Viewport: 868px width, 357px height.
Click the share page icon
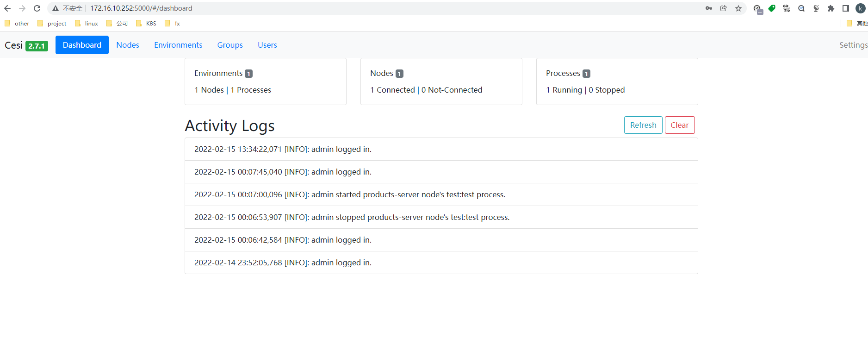pyautogui.click(x=723, y=8)
